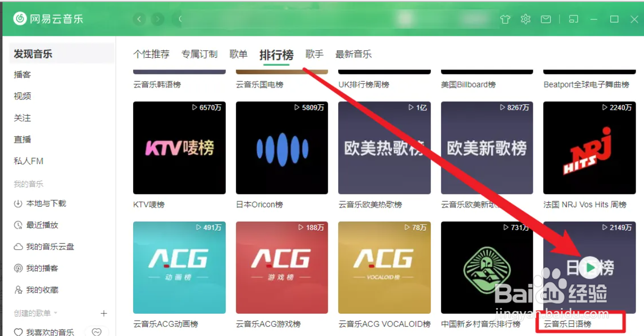Open the ACG 游戏榜 cover thumbnail

282,267
